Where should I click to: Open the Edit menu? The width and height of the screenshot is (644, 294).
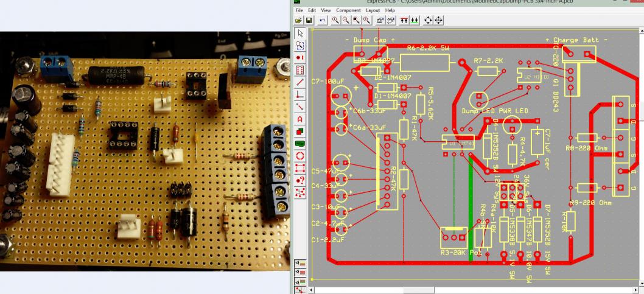click(312, 10)
